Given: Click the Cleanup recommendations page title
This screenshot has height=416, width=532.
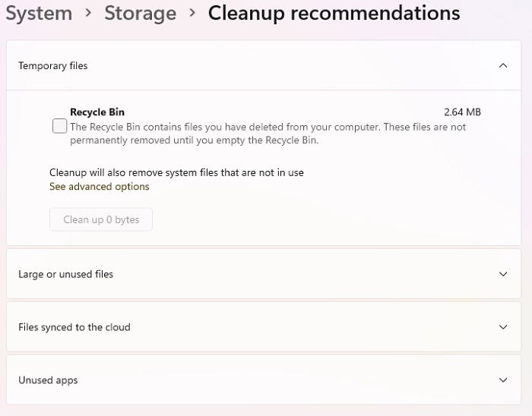Looking at the screenshot, I should click(x=334, y=14).
